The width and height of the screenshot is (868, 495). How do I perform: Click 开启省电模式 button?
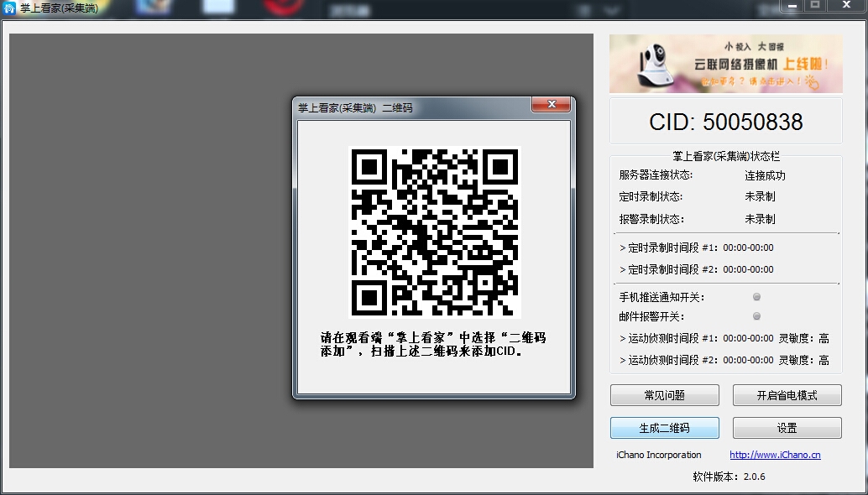coord(787,395)
